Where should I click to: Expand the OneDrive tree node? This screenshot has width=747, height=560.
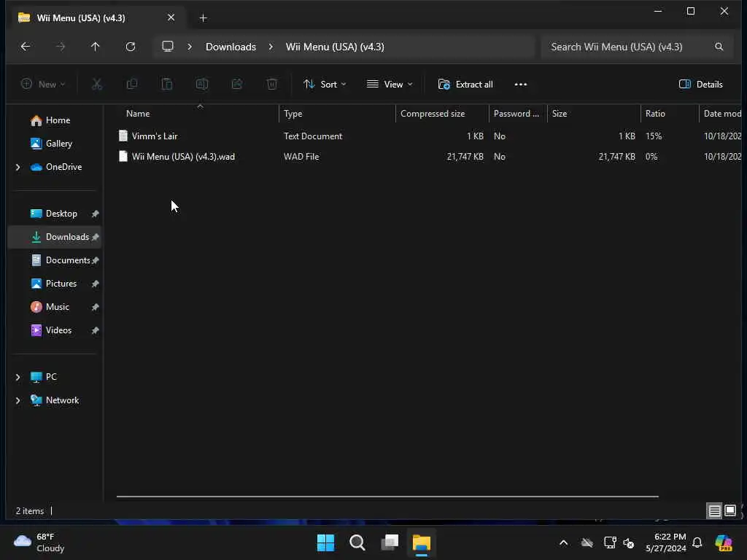click(18, 167)
